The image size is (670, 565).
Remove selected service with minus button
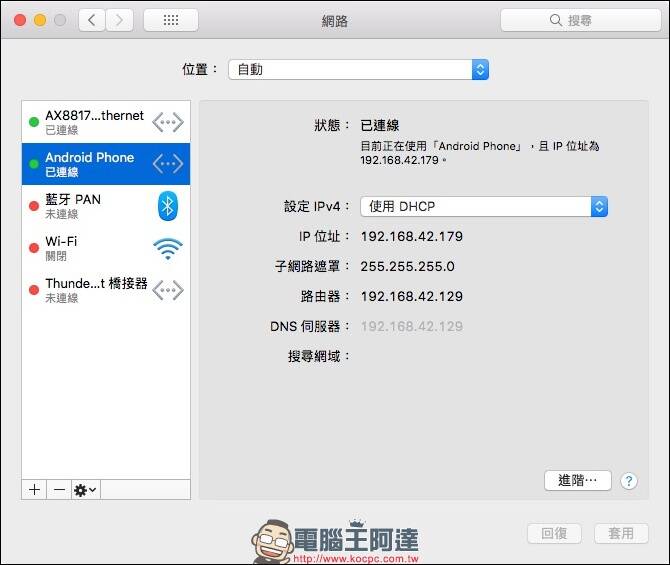click(59, 489)
